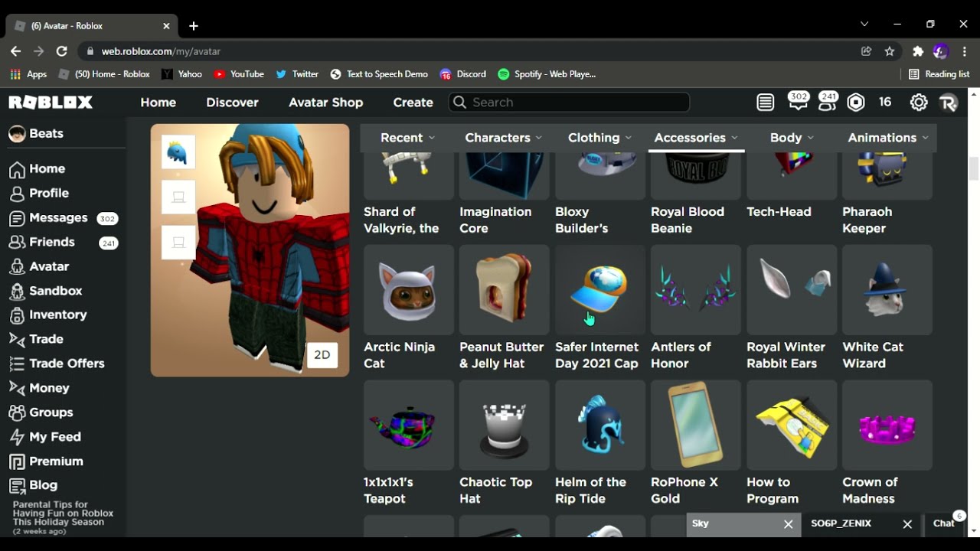This screenshot has height=551, width=980.
Task: Equip Crown of Madness item
Action: click(887, 425)
